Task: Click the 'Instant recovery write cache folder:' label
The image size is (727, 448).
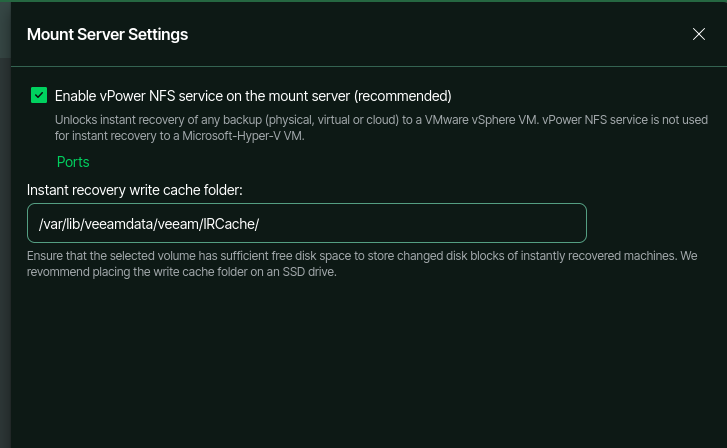Action: pos(134,190)
